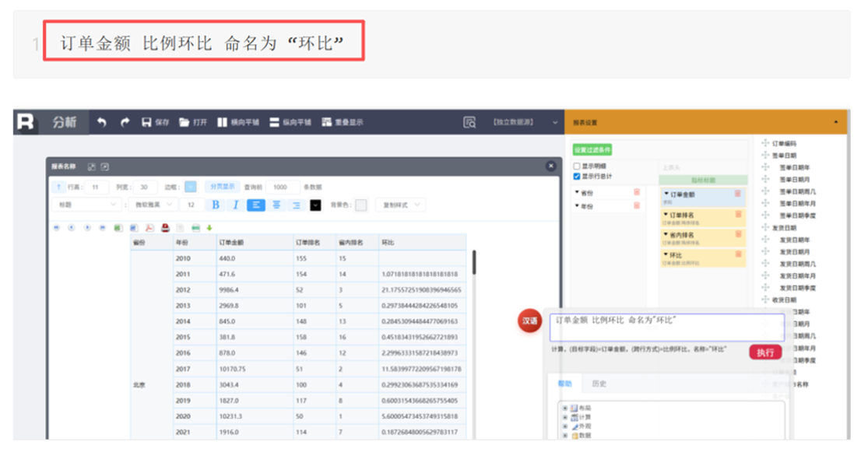Click the red 执行 button

[765, 352]
